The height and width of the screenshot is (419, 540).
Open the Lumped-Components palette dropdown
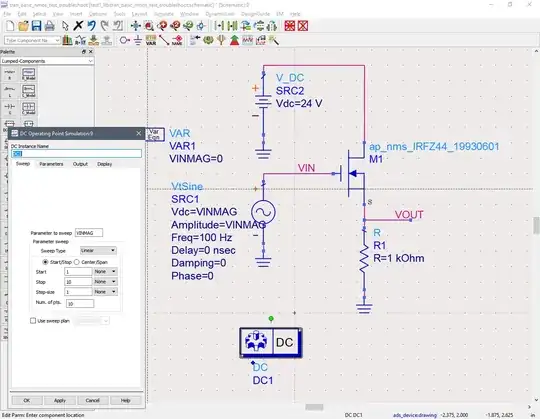[47, 61]
